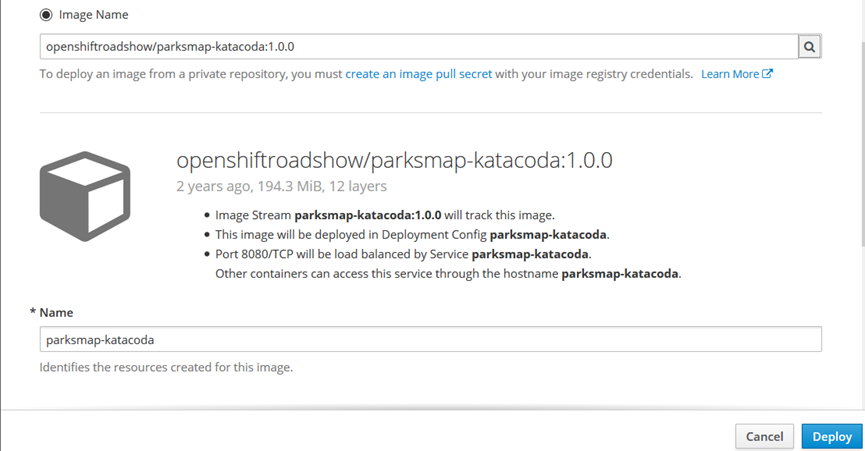Open the create an image pull secret link
The width and height of the screenshot is (865, 451).
pos(418,74)
